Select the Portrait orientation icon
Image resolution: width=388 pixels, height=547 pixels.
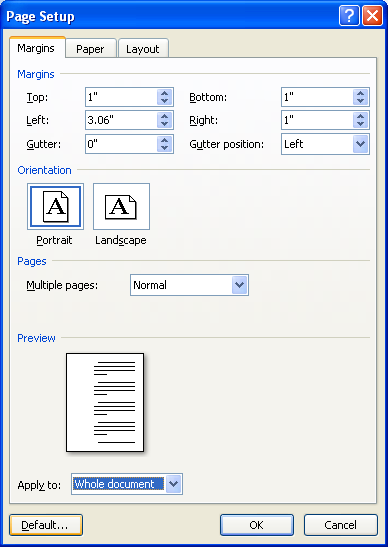(x=55, y=207)
